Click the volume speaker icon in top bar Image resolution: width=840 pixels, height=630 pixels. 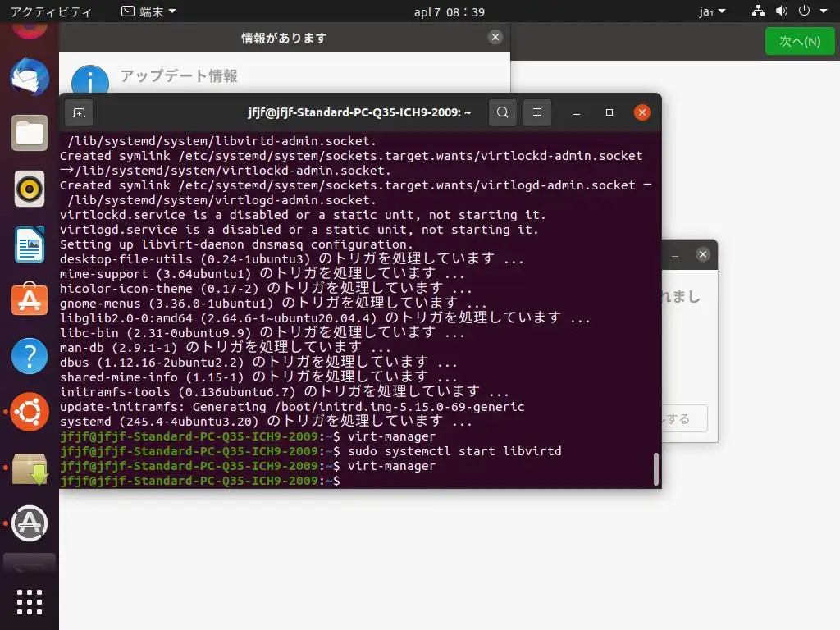782,11
